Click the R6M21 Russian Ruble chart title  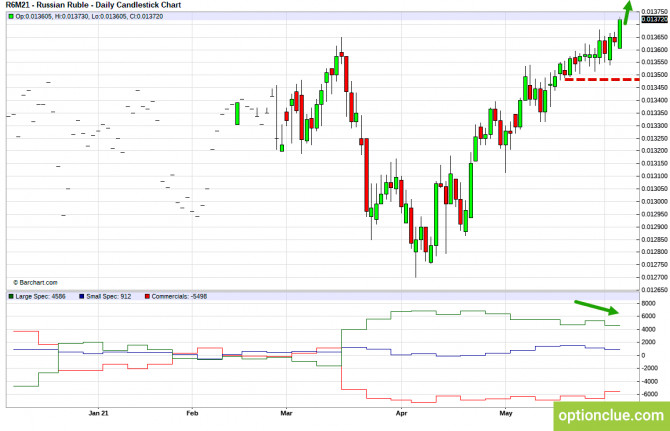[x=93, y=5]
